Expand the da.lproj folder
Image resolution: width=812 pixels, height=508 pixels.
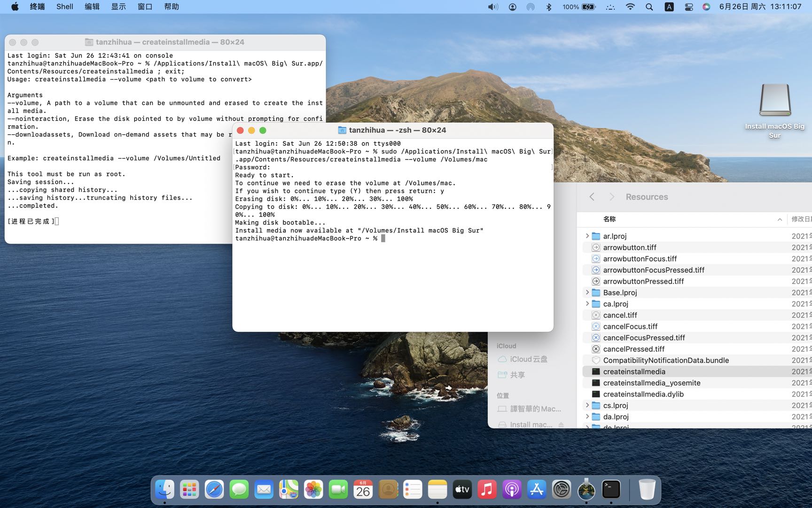click(587, 416)
